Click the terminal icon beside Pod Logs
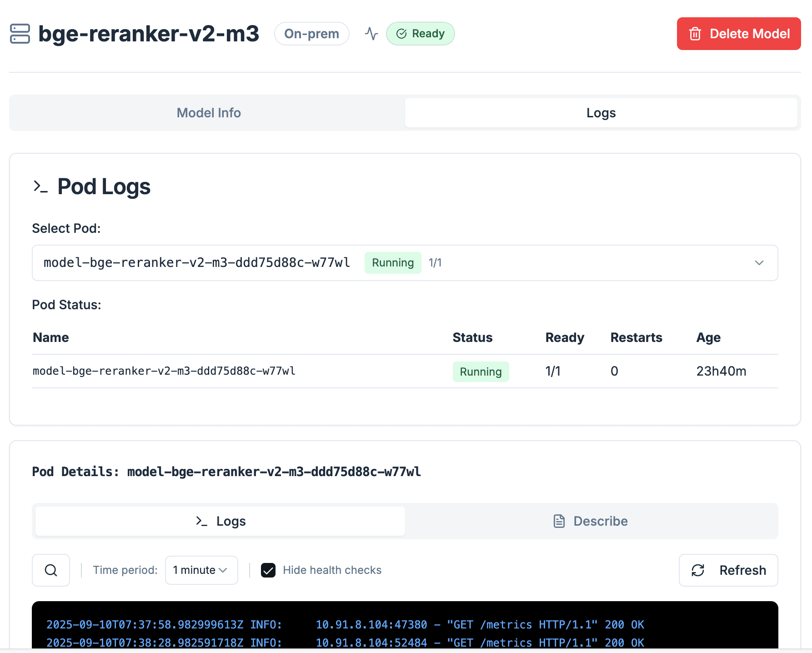This screenshot has width=812, height=653. click(x=40, y=186)
